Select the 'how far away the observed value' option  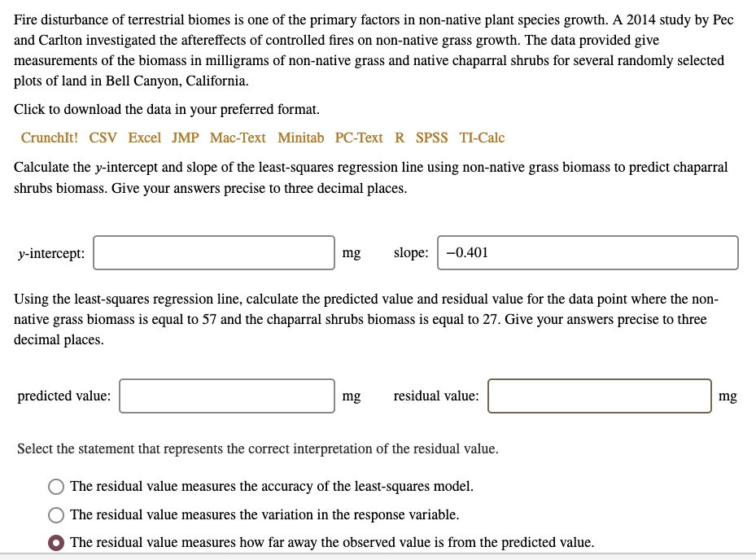(x=56, y=543)
